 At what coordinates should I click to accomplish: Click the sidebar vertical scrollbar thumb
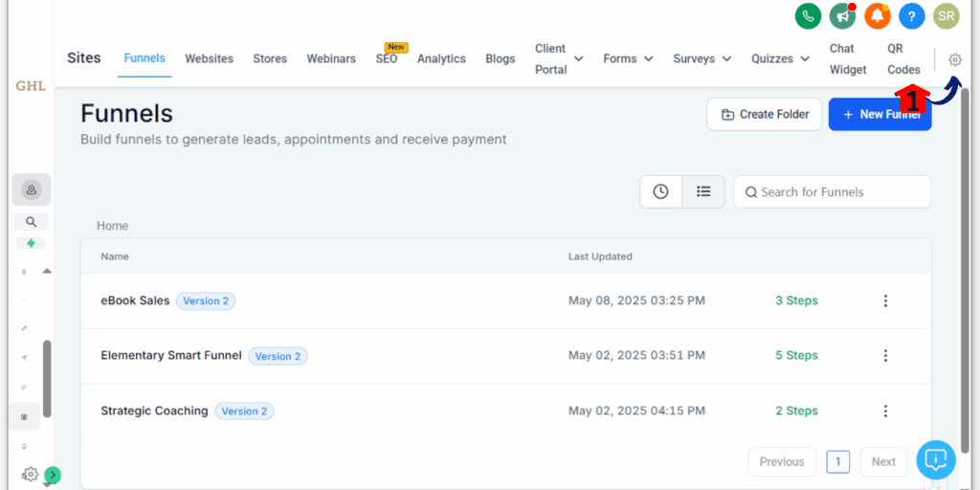click(x=47, y=379)
